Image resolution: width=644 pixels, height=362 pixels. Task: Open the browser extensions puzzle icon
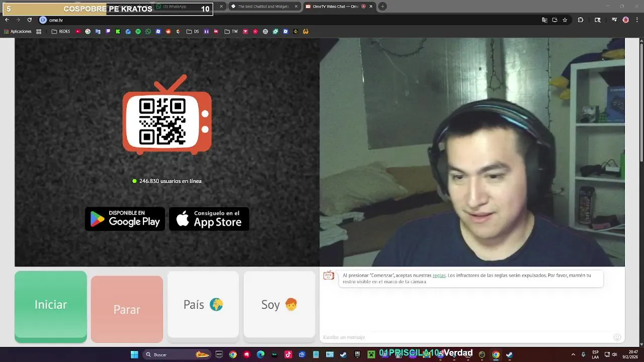581,20
